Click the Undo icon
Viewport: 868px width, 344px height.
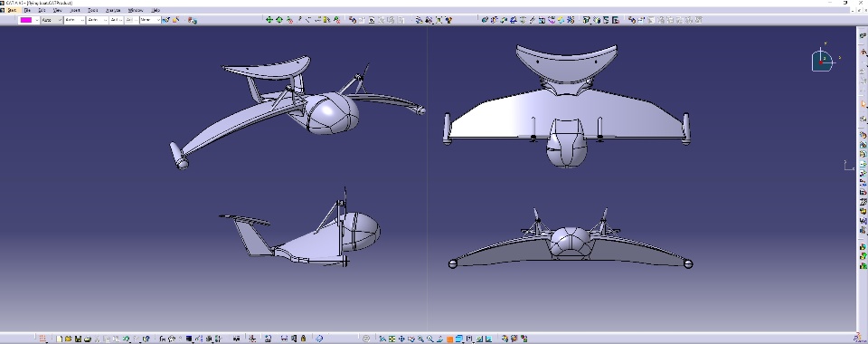click(x=127, y=339)
